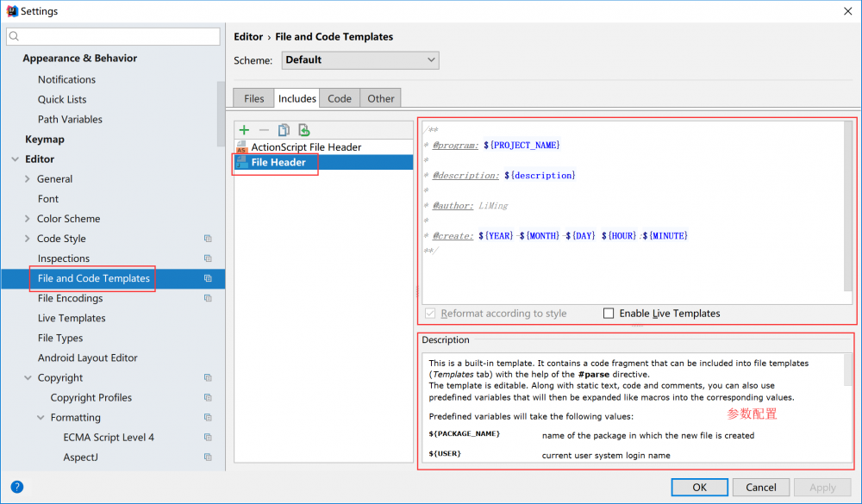Click the settings search field
The width and height of the screenshot is (862, 504).
tap(113, 36)
